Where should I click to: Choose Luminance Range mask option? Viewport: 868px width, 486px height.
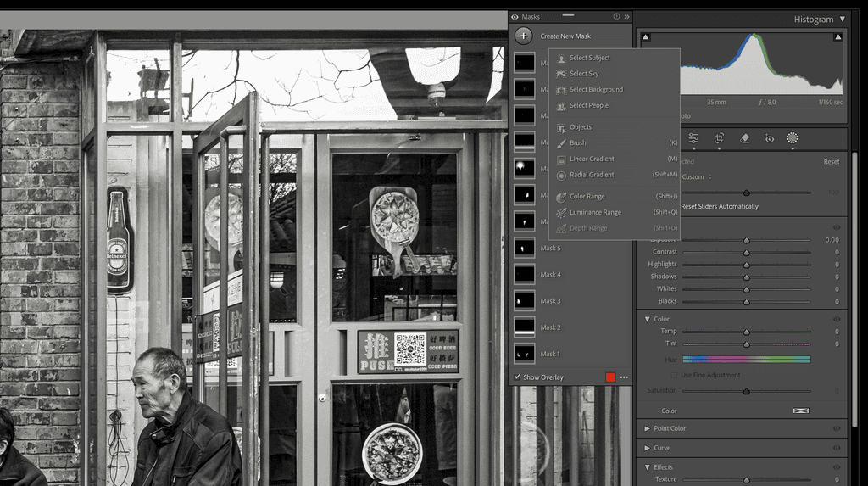(595, 212)
